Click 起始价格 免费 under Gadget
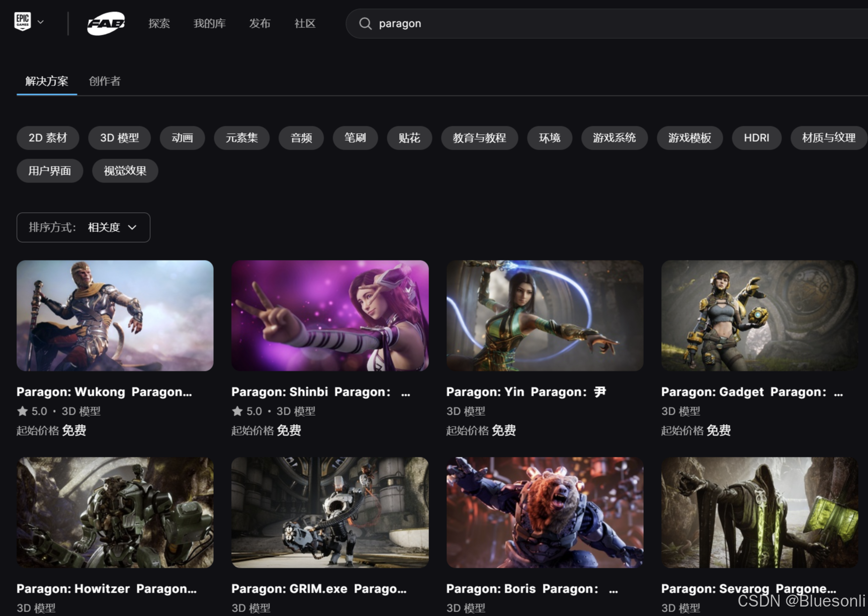This screenshot has height=616, width=868. coord(696,431)
